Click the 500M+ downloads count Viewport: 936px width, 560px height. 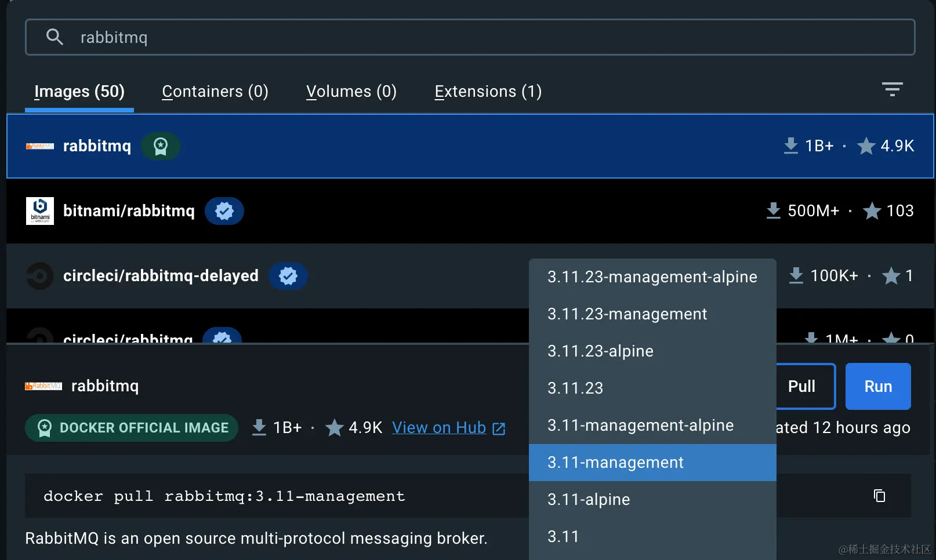click(813, 211)
